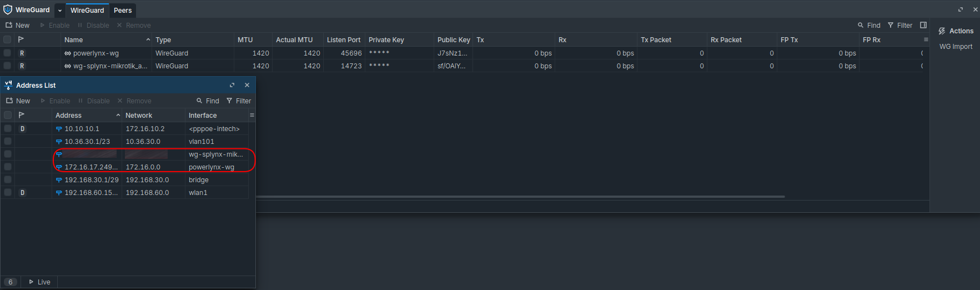
Task: Open Find in the WireGuard table toolbar
Action: 869,26
